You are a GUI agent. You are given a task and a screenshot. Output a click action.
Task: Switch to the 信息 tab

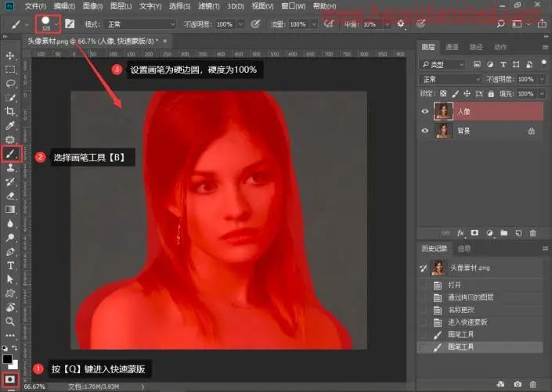464,249
